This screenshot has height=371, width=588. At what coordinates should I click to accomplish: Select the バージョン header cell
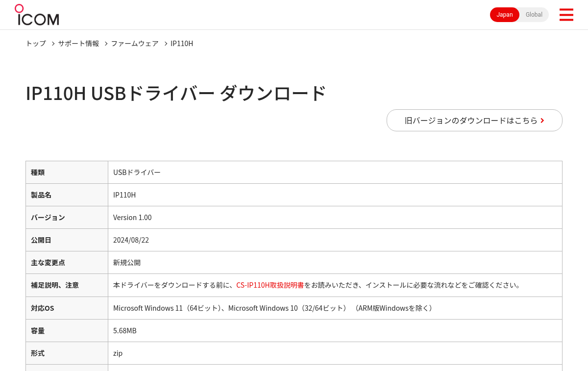tap(67, 218)
